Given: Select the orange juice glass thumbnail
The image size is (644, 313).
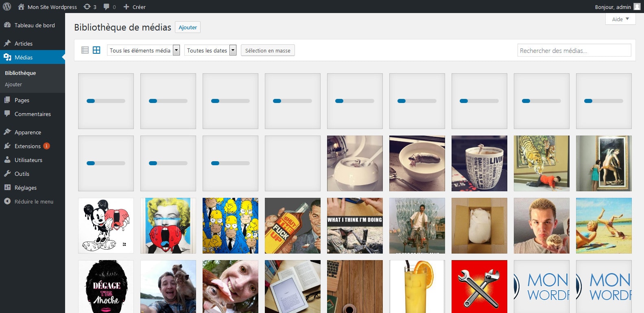Looking at the screenshot, I should 417,287.
